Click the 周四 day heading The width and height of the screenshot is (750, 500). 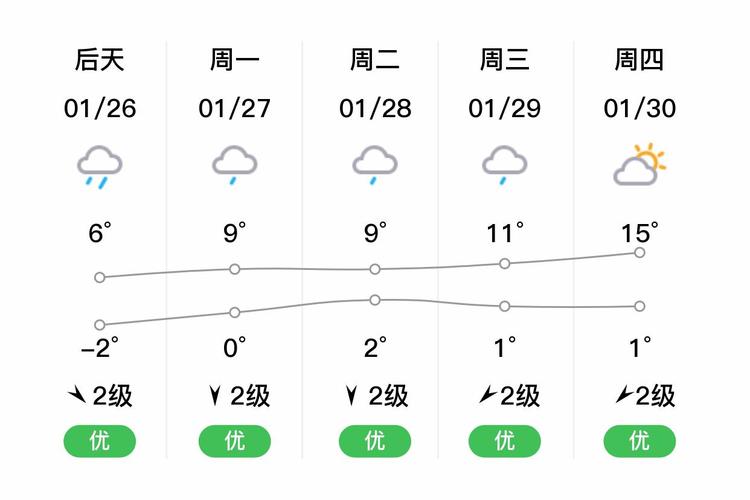tap(639, 61)
